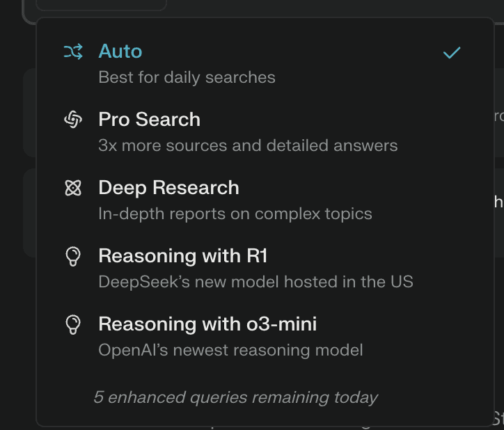Click the mode selector box above the menu
504x430 pixels.
pos(101,5)
